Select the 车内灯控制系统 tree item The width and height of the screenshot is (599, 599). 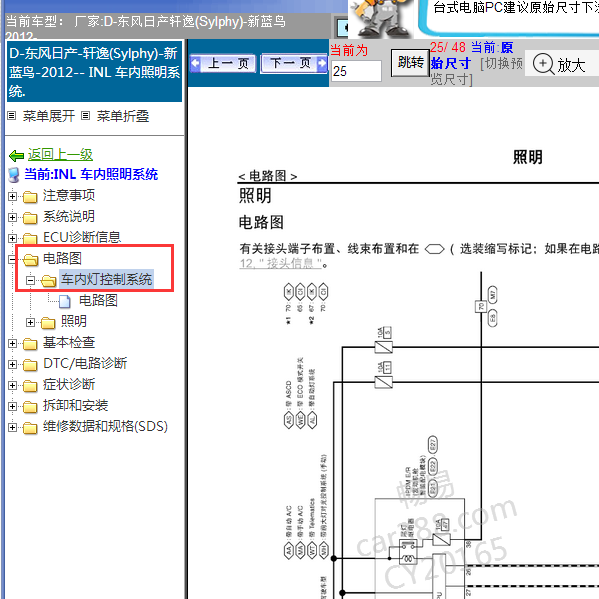107,279
